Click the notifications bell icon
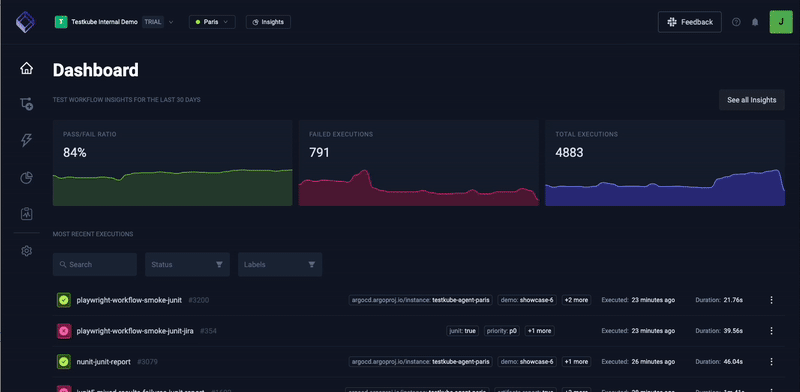Viewport: 800px width, 392px height. pyautogui.click(x=755, y=22)
